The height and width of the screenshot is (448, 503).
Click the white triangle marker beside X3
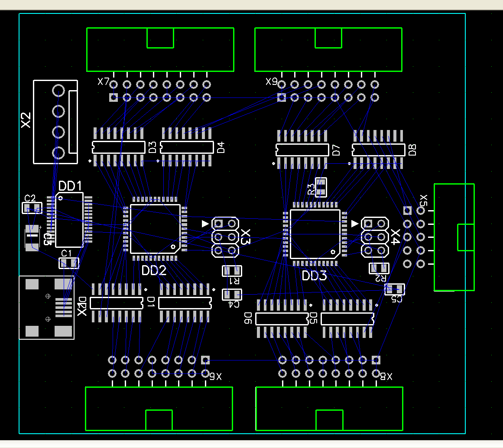205,224
